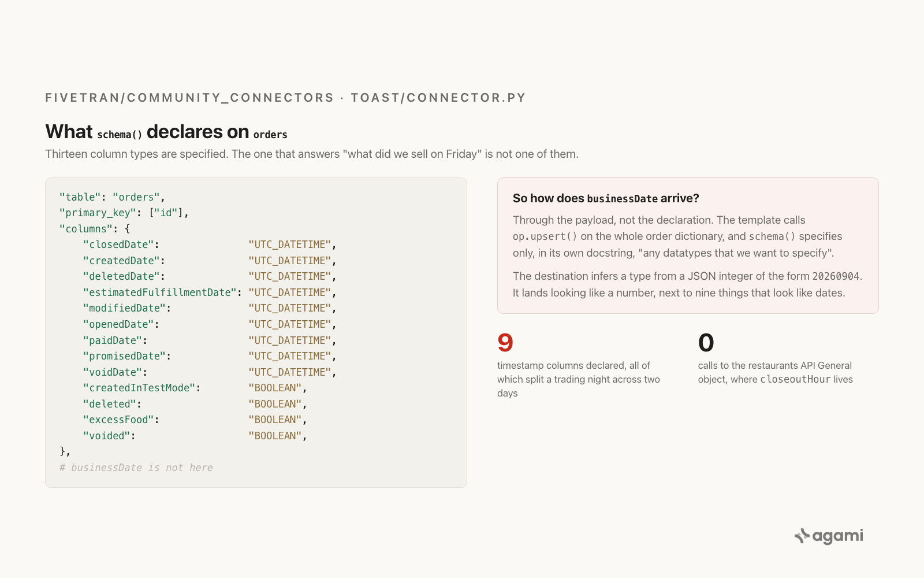The width and height of the screenshot is (924, 578).
Task: Click BOOLEAN value on createdInTestMode row
Action: click(x=275, y=388)
